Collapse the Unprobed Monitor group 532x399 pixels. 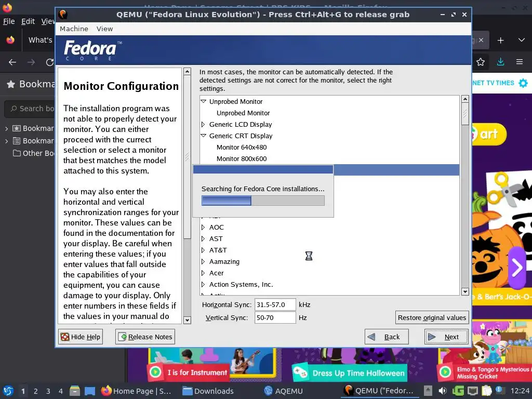203,101
